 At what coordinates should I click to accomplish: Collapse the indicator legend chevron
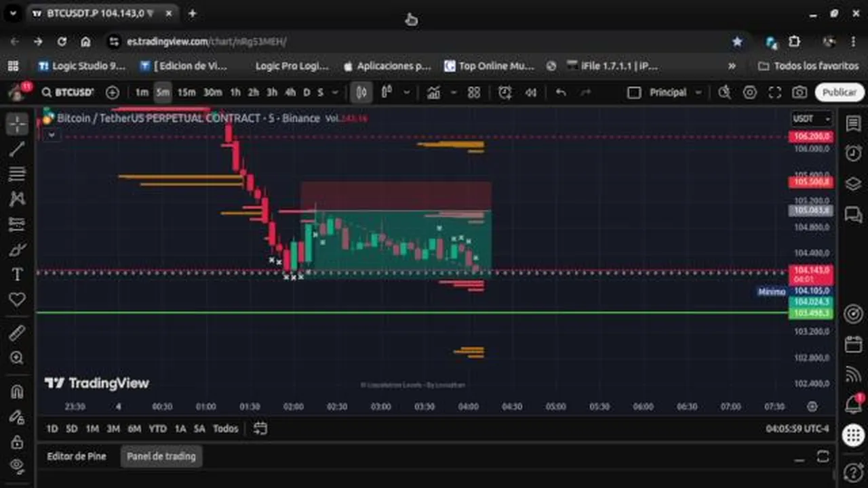coord(51,135)
